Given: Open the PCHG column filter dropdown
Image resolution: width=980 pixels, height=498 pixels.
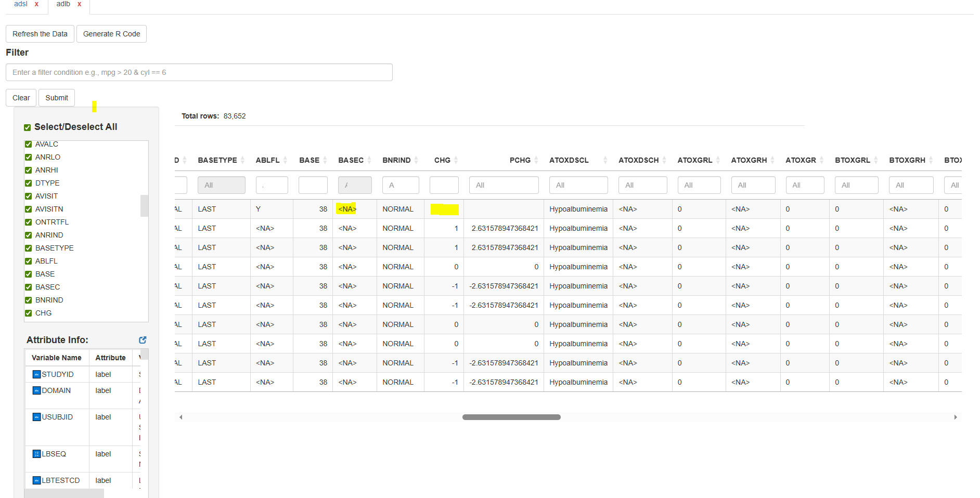Looking at the screenshot, I should click(504, 185).
